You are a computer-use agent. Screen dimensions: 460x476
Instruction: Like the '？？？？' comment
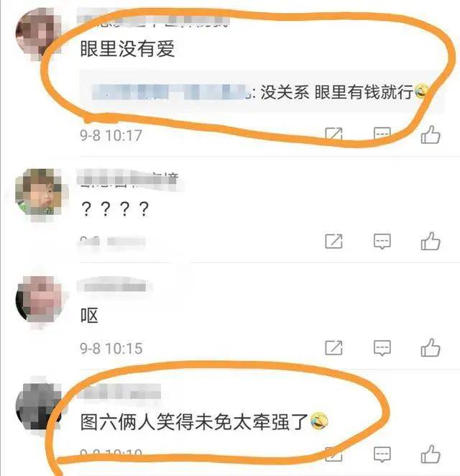click(x=431, y=242)
